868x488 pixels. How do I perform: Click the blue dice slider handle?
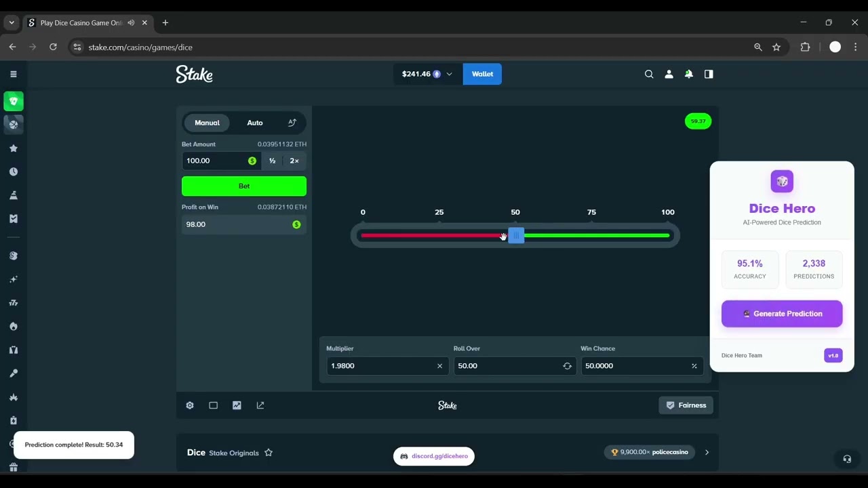[x=516, y=235]
